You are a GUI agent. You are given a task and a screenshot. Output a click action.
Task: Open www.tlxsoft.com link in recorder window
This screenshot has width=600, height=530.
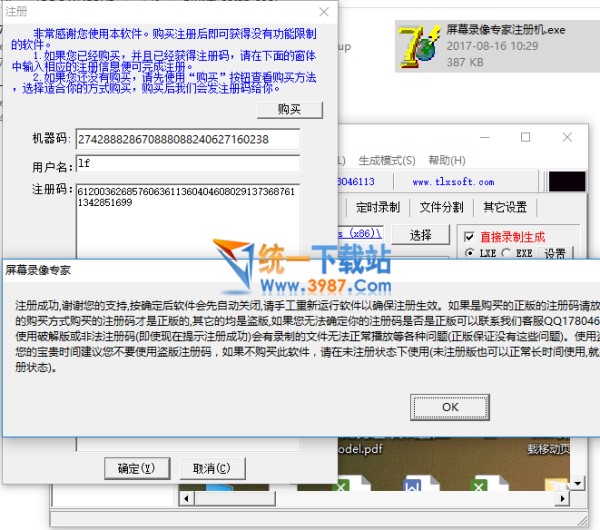pos(453,182)
